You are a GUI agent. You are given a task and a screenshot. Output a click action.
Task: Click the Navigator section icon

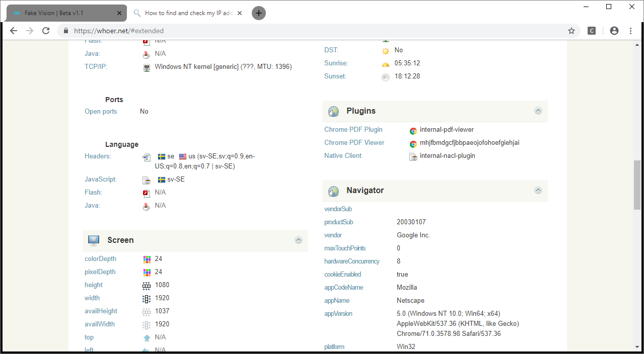[x=333, y=191]
